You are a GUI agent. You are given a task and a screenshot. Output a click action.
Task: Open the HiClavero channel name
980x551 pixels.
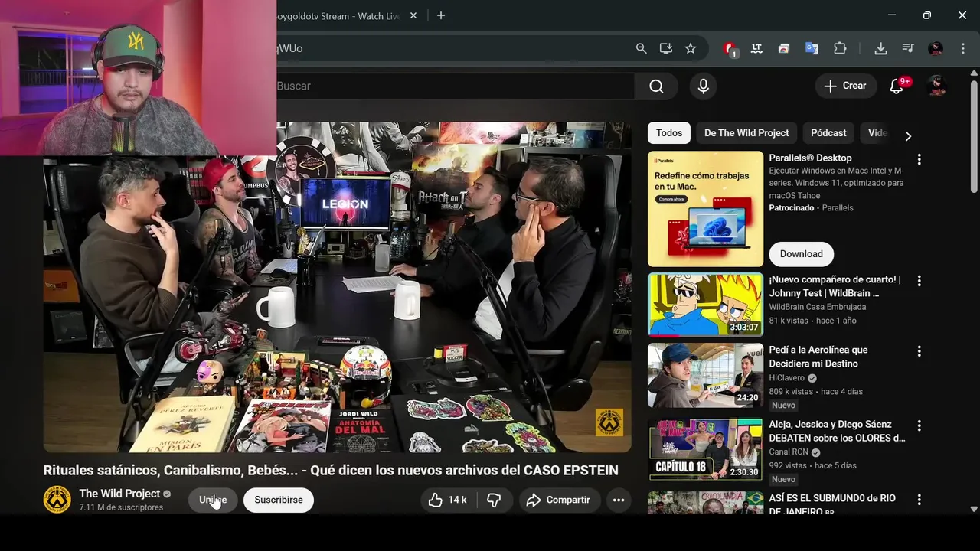786,378
